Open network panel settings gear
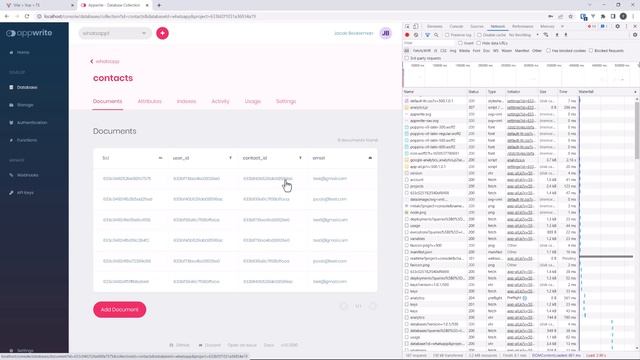The height and width of the screenshot is (360, 640). click(635, 35)
